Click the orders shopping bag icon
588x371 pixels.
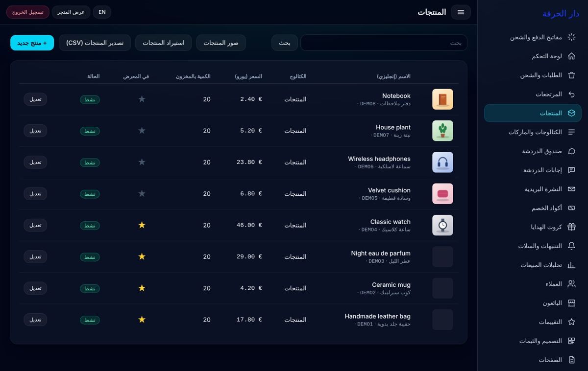(x=571, y=75)
